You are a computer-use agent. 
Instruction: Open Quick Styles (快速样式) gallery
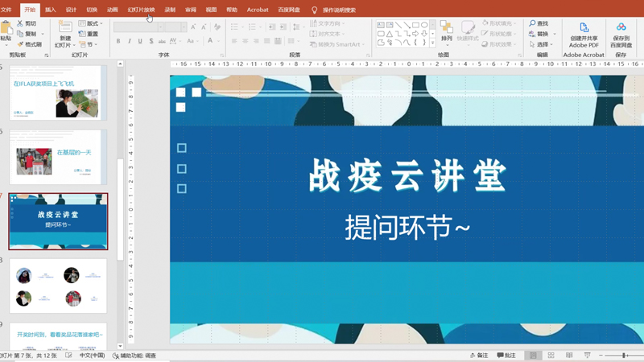coord(468,32)
